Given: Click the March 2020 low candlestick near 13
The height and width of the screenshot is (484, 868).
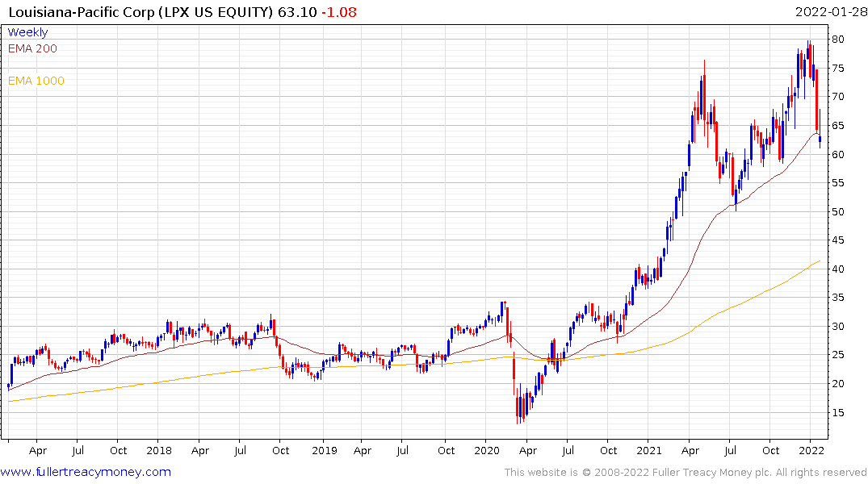Looking at the screenshot, I should [x=518, y=407].
